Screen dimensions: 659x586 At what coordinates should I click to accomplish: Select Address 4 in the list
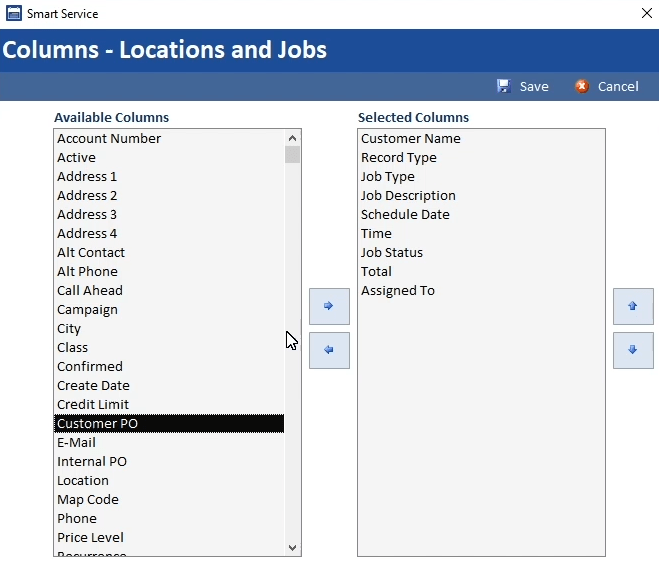[x=169, y=233]
